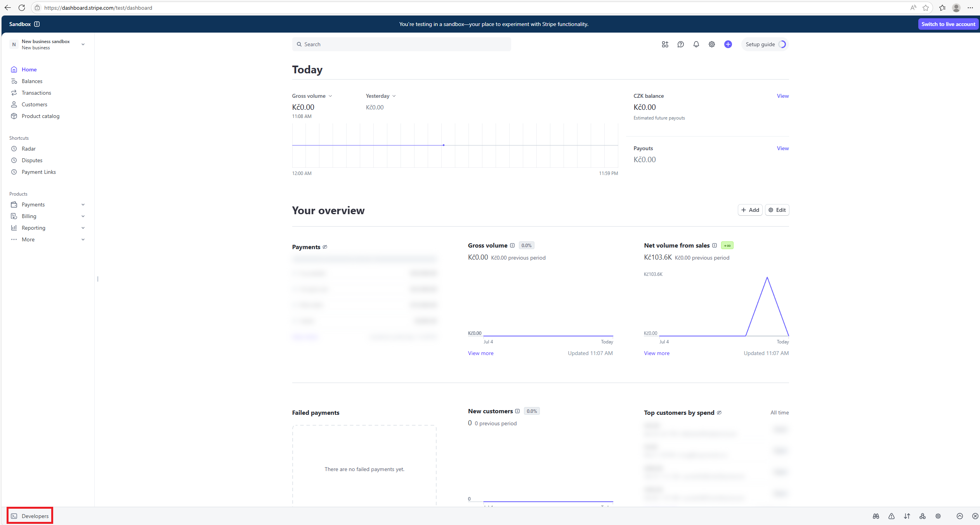Click the 0.0% badge beside New customers
Image resolution: width=980 pixels, height=525 pixels.
[x=532, y=411]
